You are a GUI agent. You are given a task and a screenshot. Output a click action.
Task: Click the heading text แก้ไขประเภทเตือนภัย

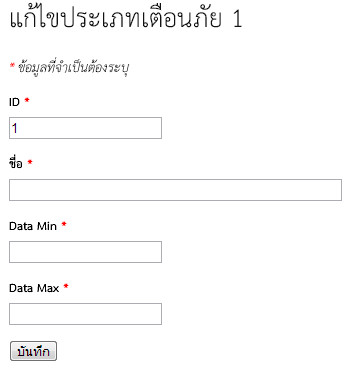coord(115,17)
